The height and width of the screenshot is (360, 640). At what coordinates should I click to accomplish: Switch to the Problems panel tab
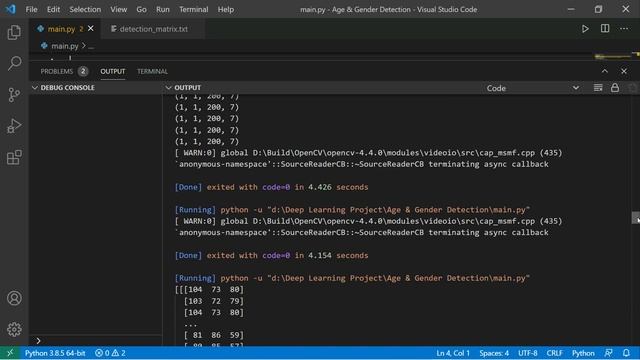coord(64,71)
